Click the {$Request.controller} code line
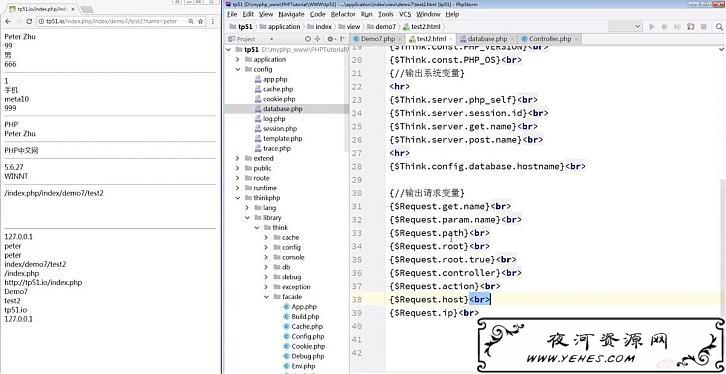This screenshot has height=374, width=726. [456, 273]
